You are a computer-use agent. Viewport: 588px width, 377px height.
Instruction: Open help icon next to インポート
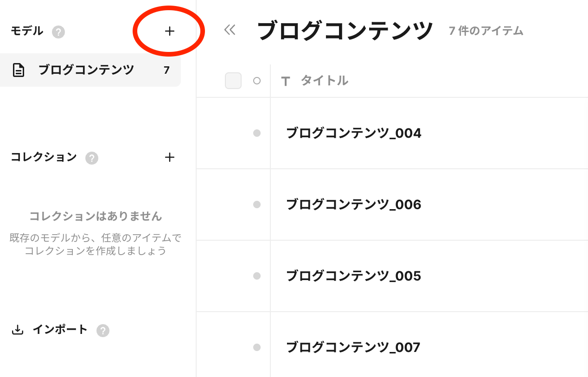[103, 331]
